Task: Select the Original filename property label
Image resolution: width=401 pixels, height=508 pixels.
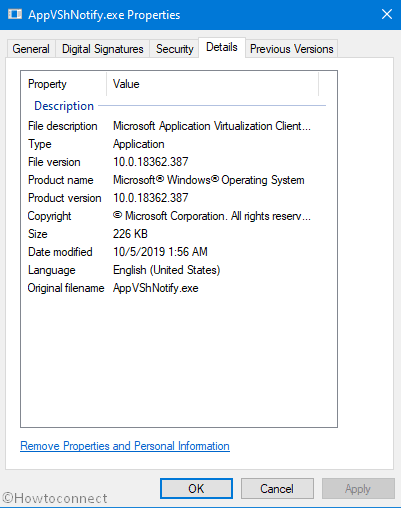Action: 66,288
